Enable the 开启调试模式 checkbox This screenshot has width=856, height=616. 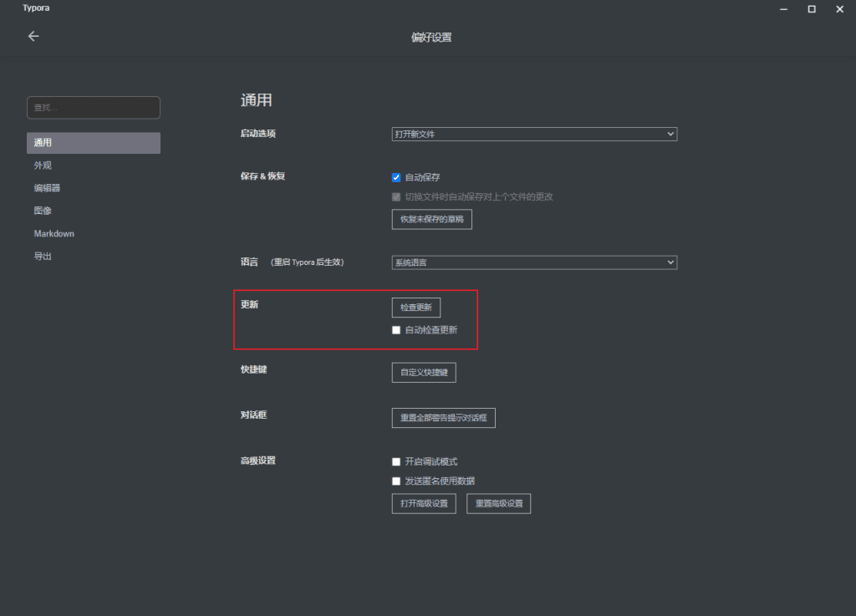[x=397, y=461]
